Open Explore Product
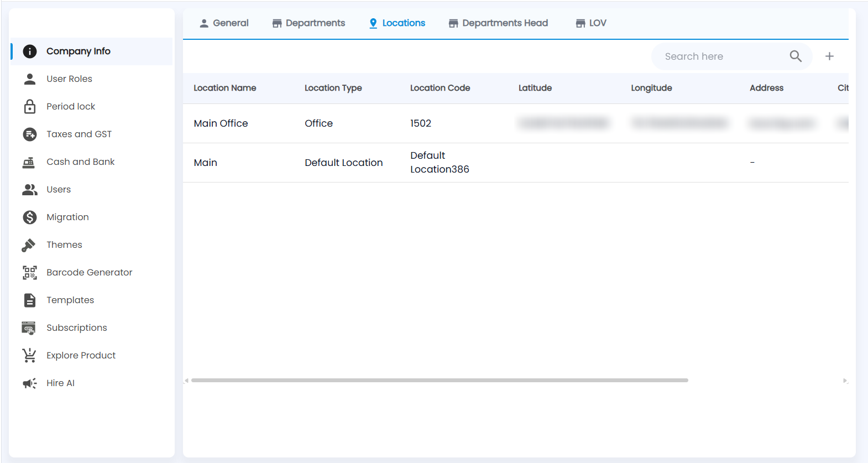Screen dimensions: 868x463 92,356
